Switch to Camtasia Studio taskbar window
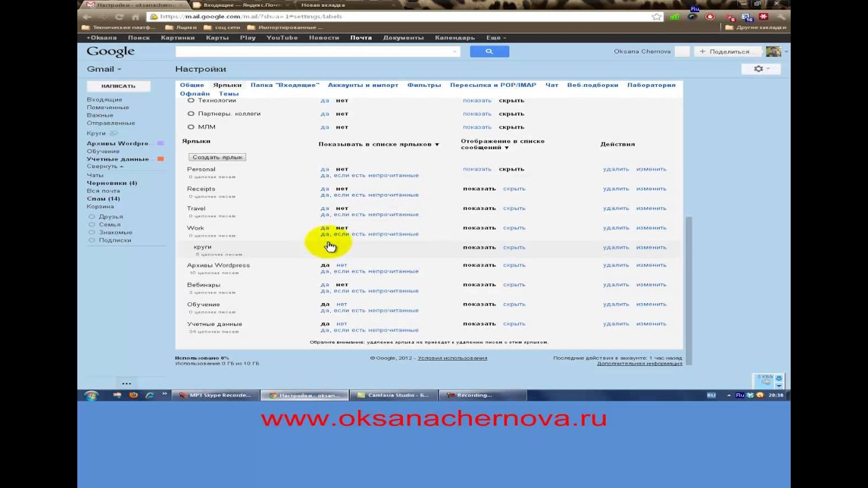The image size is (868, 488). 393,395
